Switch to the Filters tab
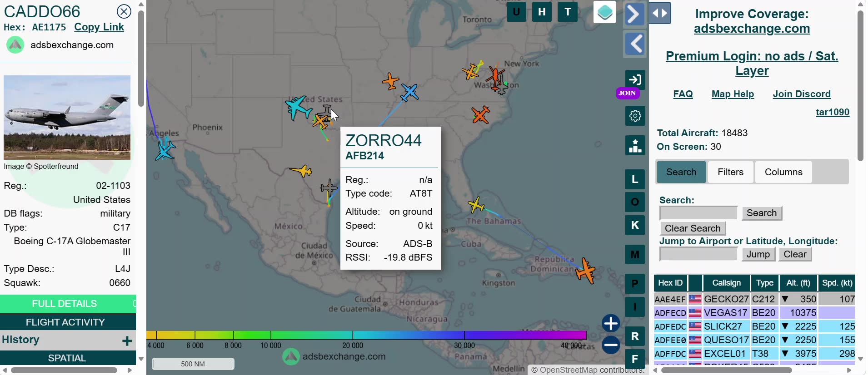This screenshot has height=375, width=868. (x=730, y=172)
